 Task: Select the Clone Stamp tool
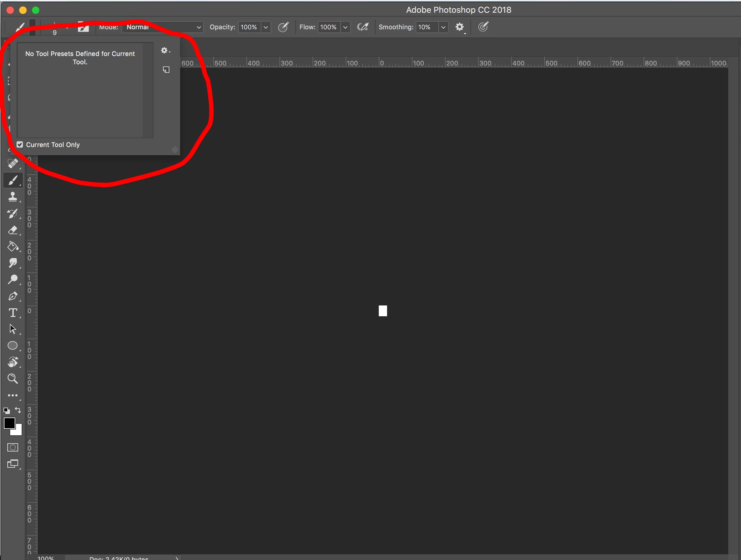(13, 197)
